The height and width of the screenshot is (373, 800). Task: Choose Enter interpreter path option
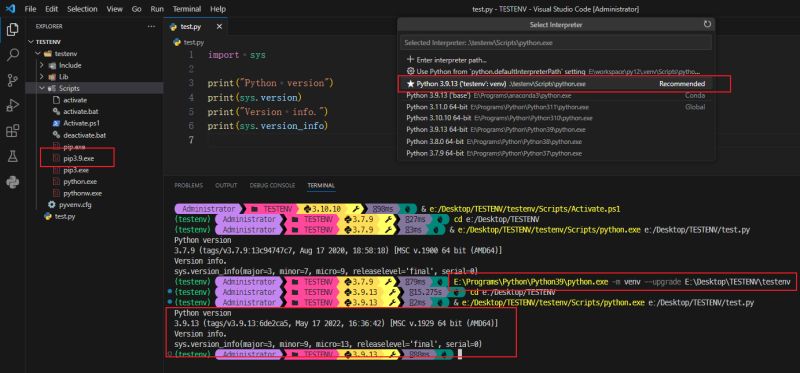[x=556, y=60]
